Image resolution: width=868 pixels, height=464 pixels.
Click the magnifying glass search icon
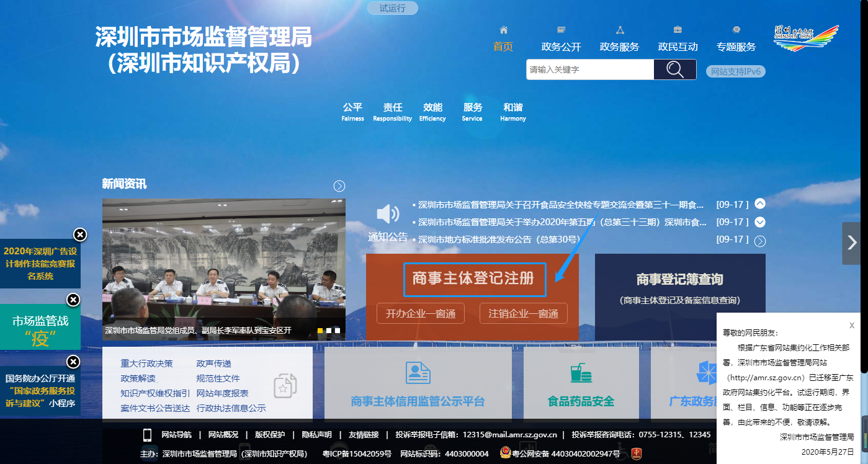click(674, 69)
